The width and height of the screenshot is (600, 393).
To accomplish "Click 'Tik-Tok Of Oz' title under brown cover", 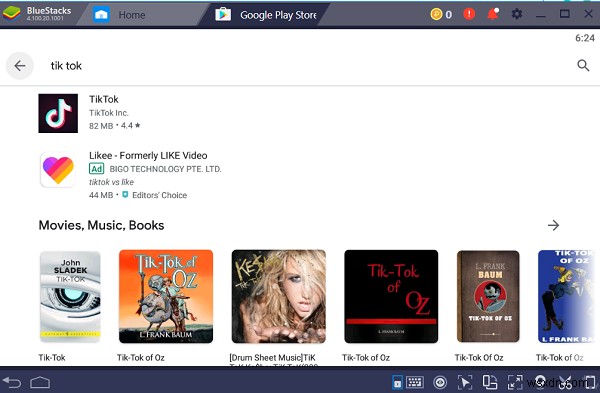I will tap(479, 357).
